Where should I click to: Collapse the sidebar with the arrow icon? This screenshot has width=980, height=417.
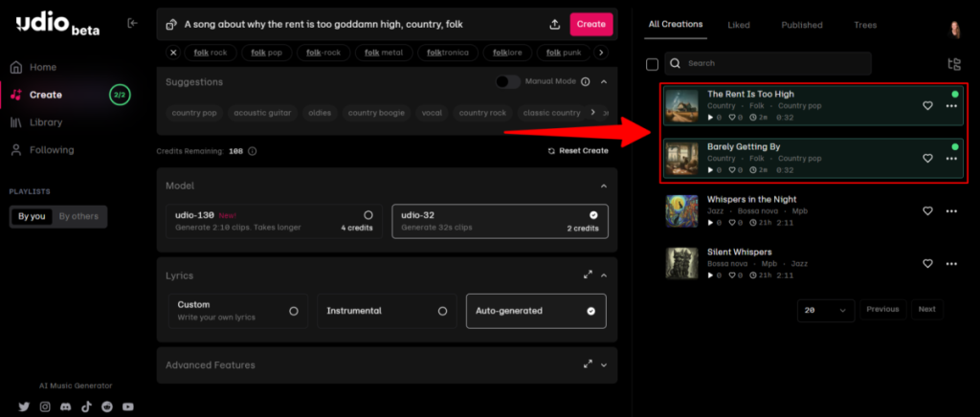click(132, 23)
